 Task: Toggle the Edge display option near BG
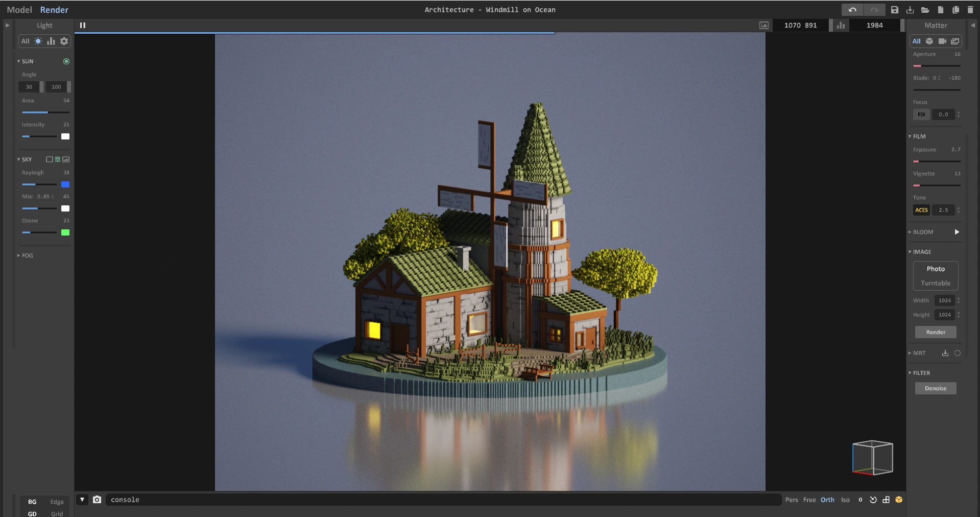point(57,502)
